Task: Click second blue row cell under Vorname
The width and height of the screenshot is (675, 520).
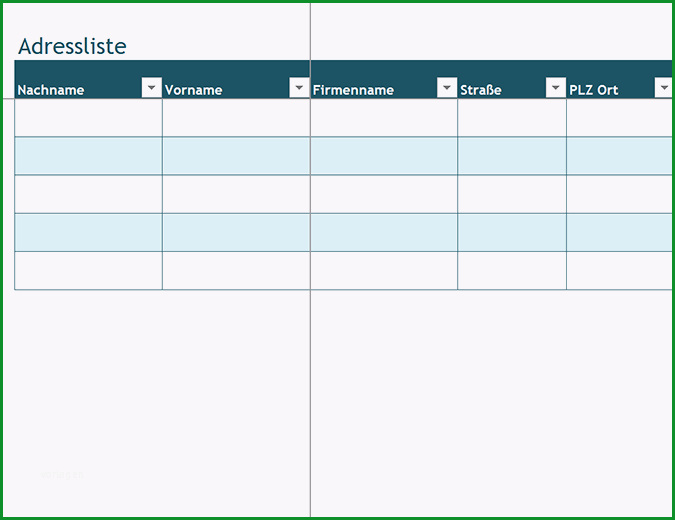Action: pyautogui.click(x=236, y=232)
